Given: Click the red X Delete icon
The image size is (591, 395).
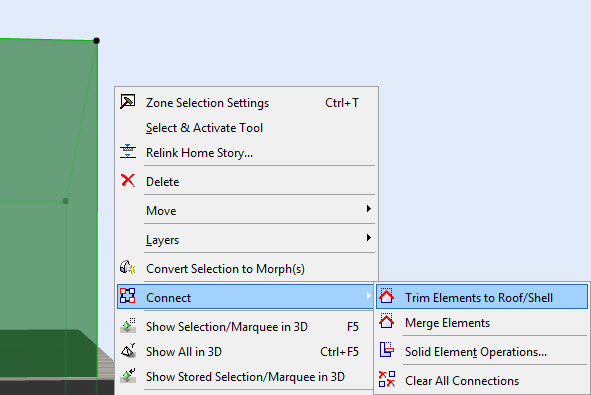Looking at the screenshot, I should coord(128,180).
